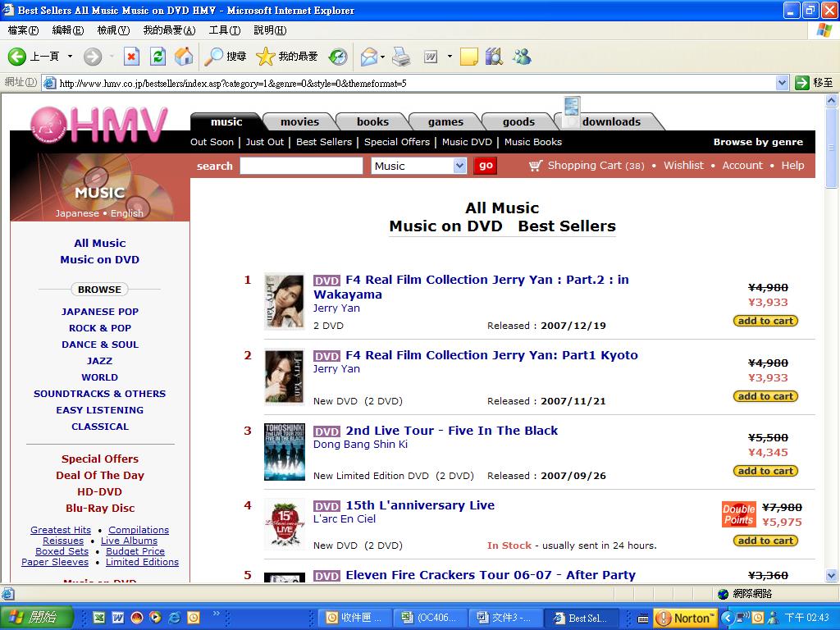Click the gray Forward arrow button
The image size is (840, 630).
(x=92, y=57)
